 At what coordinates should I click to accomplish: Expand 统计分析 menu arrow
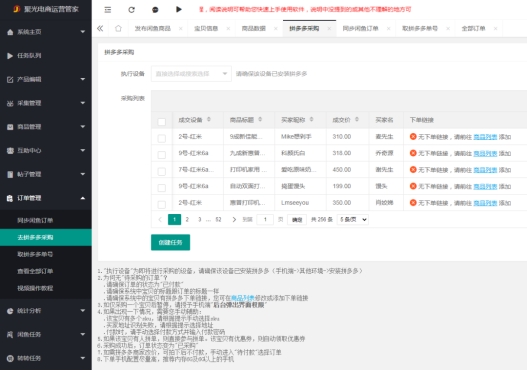[x=83, y=311]
